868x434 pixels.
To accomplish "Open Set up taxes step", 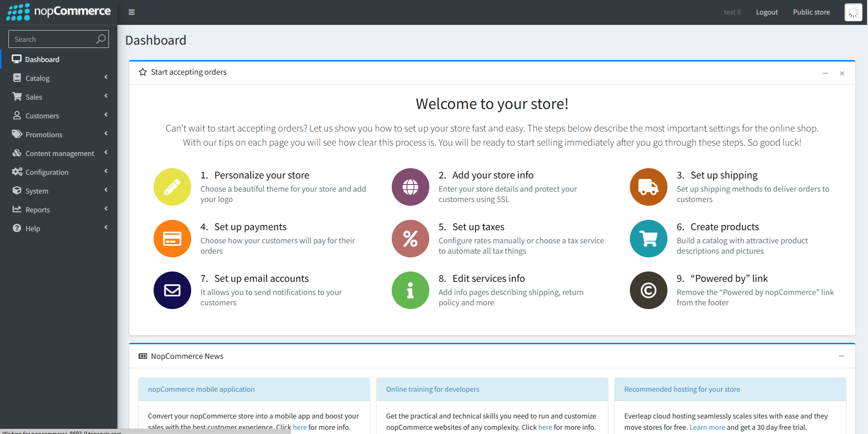I will [478, 227].
